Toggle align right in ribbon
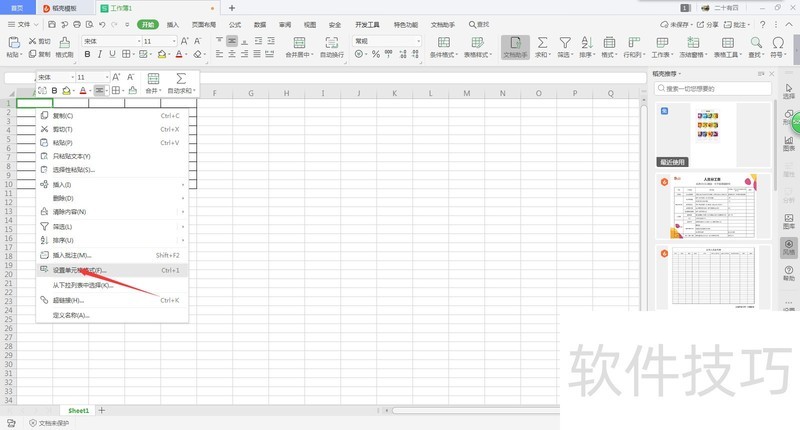The image size is (800, 430). [244, 54]
